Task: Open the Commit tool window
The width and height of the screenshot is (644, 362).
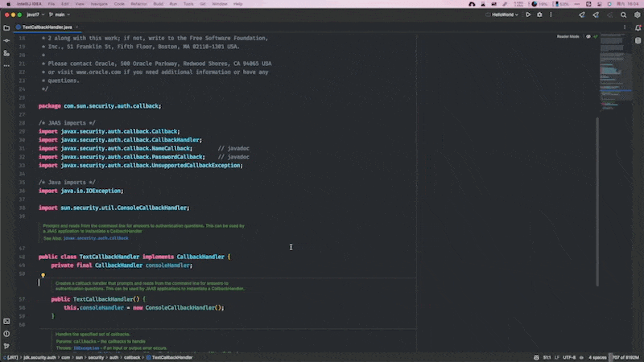Action: tap(6, 39)
